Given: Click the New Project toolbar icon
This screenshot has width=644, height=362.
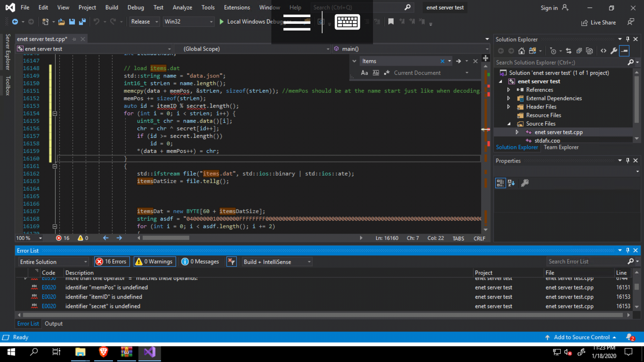Looking at the screenshot, I should pyautogui.click(x=45, y=22).
